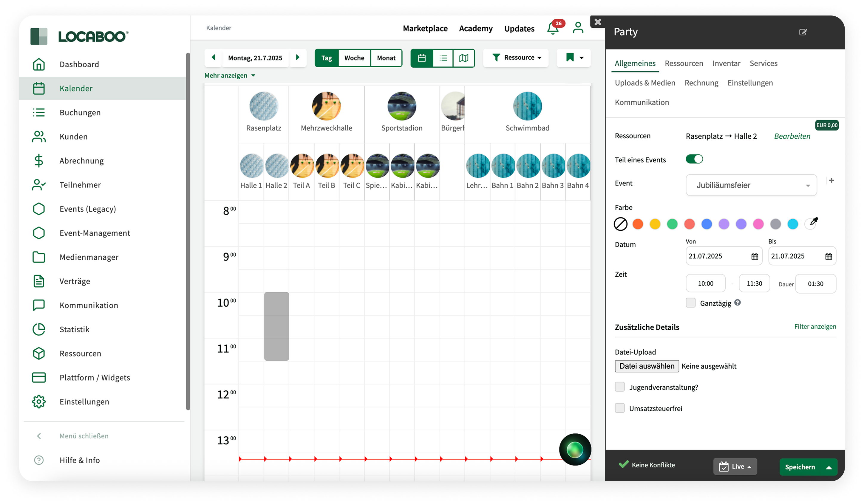Check the Ganztägig checkbox

click(690, 303)
